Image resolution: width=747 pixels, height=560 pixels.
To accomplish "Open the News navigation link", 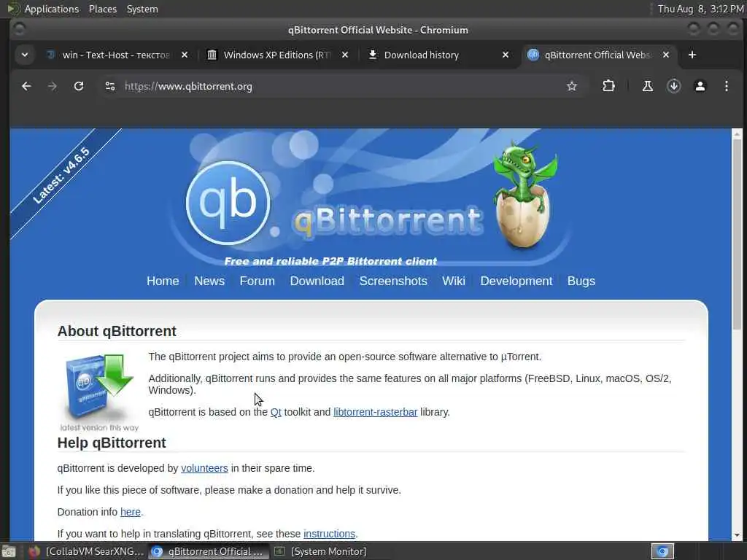I will click(x=209, y=281).
